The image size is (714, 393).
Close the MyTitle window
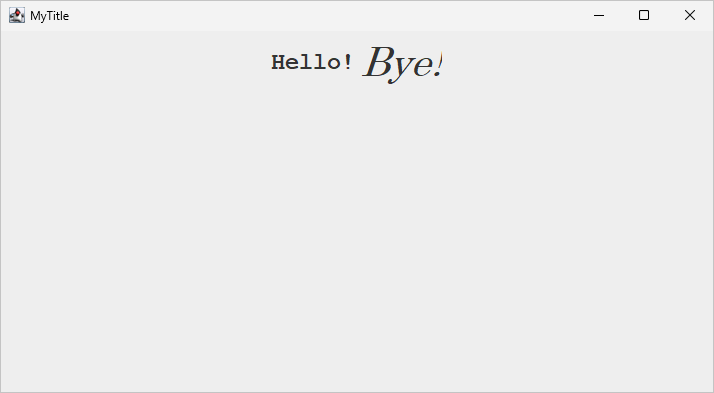point(690,15)
